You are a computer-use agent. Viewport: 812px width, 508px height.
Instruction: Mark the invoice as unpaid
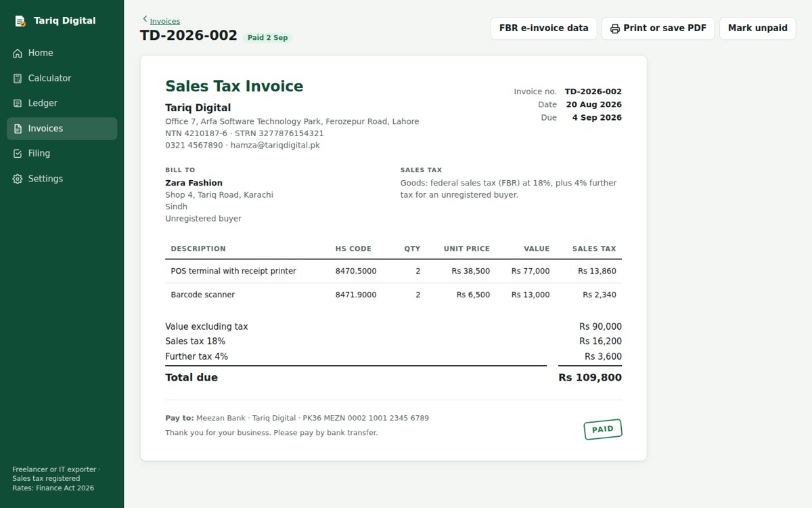click(x=758, y=28)
